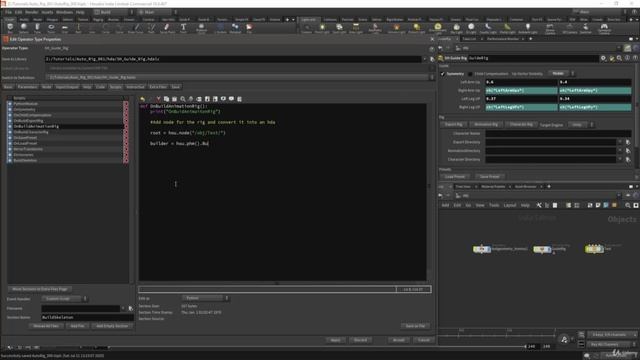Screen dimensions: 640x360
Task: Click the Accept button
Action: click(x=398, y=340)
